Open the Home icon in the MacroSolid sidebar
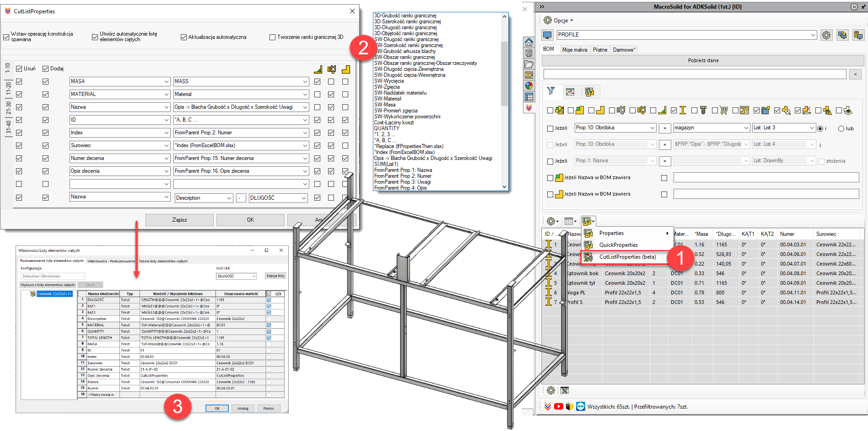The width and height of the screenshot is (868, 431). pos(529,42)
